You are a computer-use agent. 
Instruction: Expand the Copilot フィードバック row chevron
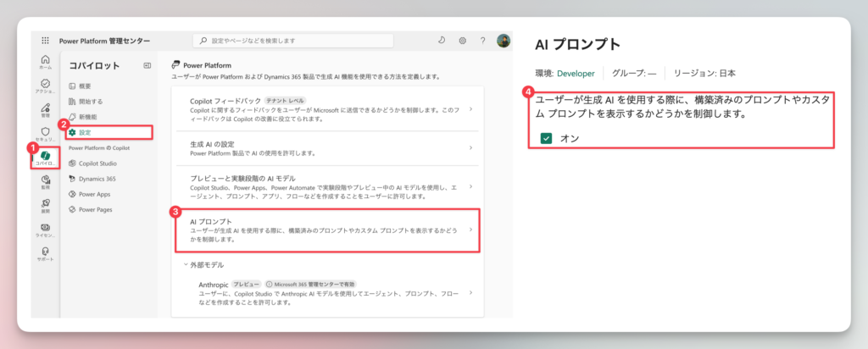point(470,110)
